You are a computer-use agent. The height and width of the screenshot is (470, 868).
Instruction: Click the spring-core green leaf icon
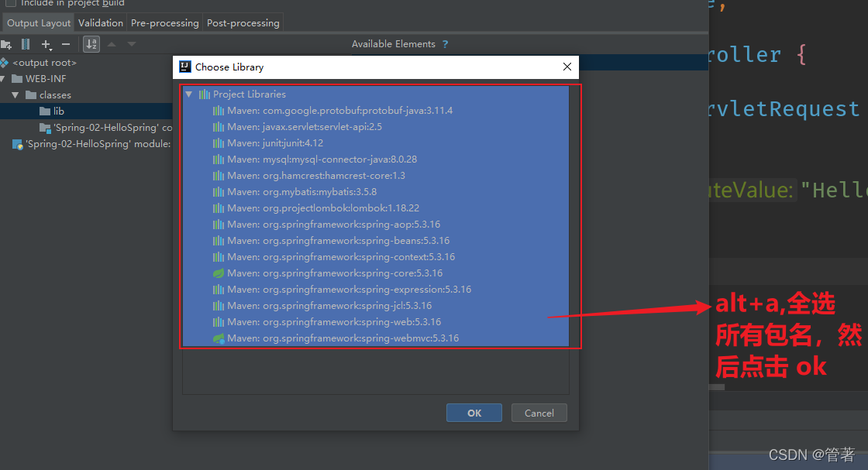pos(219,273)
